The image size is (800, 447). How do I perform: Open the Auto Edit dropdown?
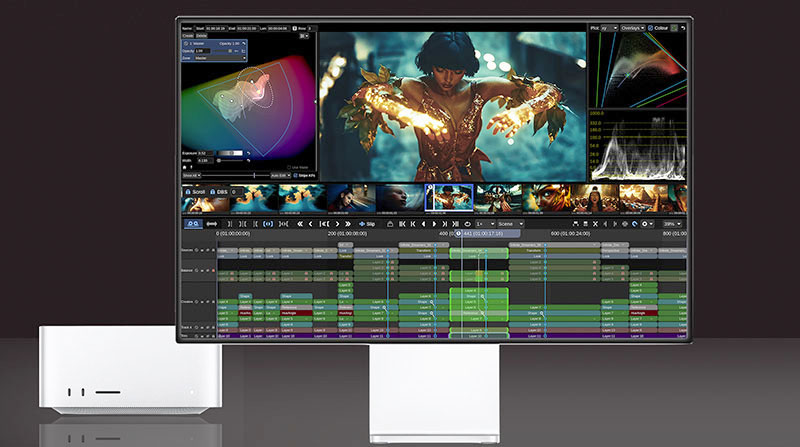(x=281, y=175)
